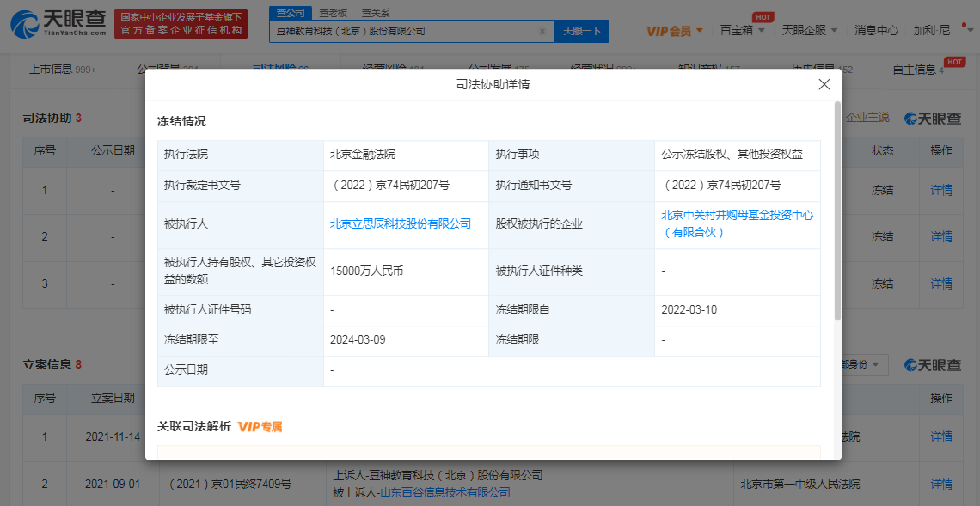Open 详情 for 司法协助 row 2
This screenshot has width=980, height=506.
[941, 237]
